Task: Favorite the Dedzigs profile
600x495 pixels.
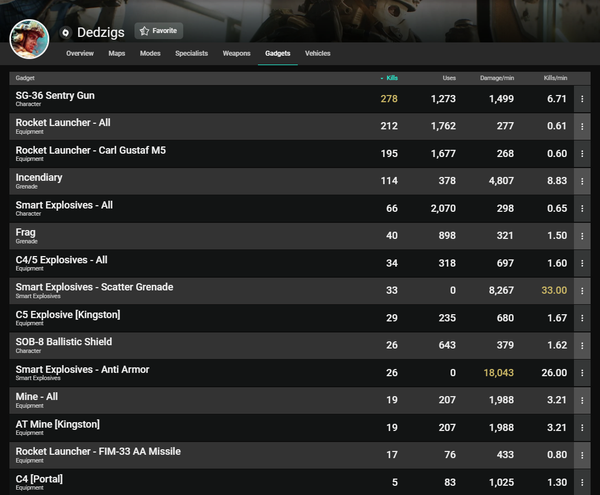Action: [159, 31]
